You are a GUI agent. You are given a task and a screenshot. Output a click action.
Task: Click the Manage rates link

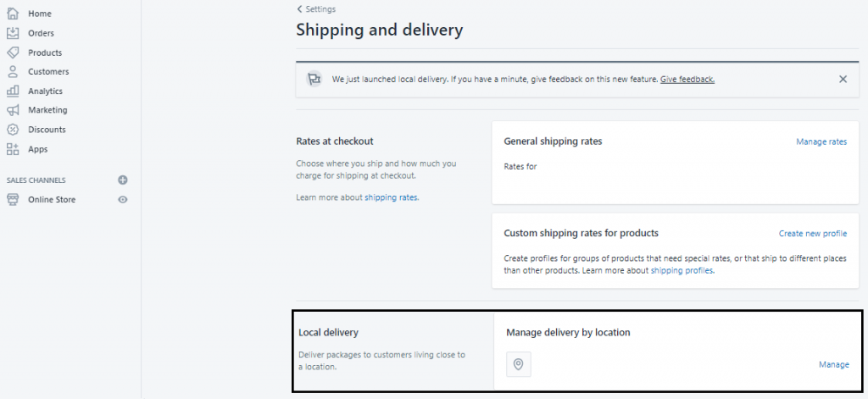click(x=821, y=141)
